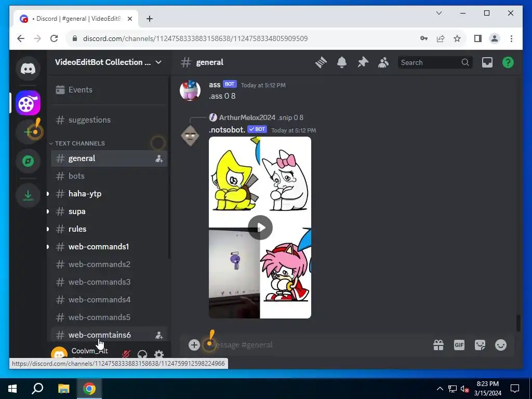Open the suggestions channel
532x399 pixels.
pyautogui.click(x=109, y=120)
